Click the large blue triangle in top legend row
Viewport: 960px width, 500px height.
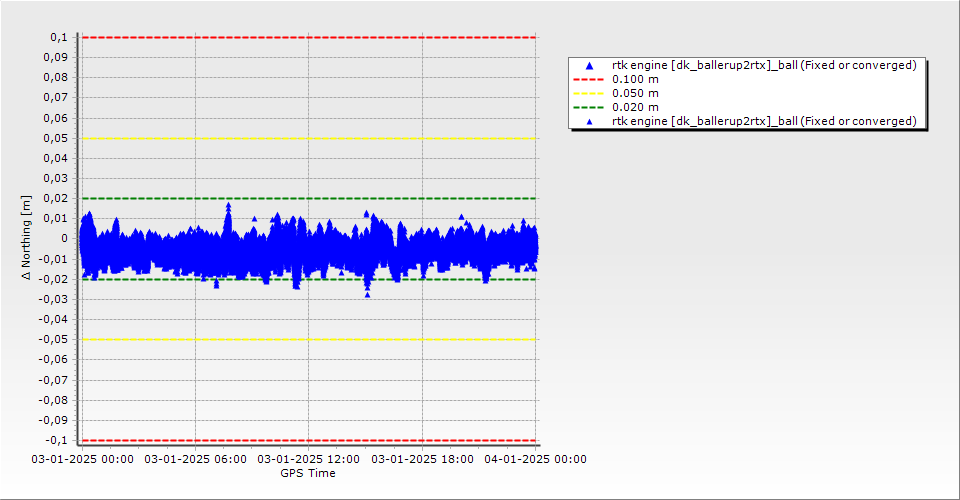(x=590, y=65)
